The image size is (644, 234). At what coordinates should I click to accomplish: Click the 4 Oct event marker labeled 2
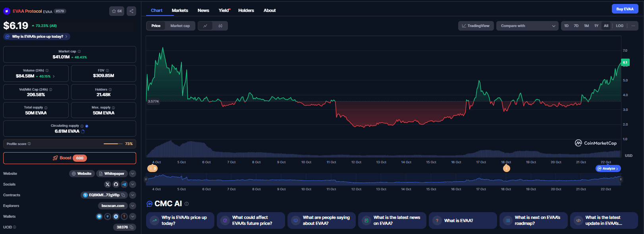(153, 168)
